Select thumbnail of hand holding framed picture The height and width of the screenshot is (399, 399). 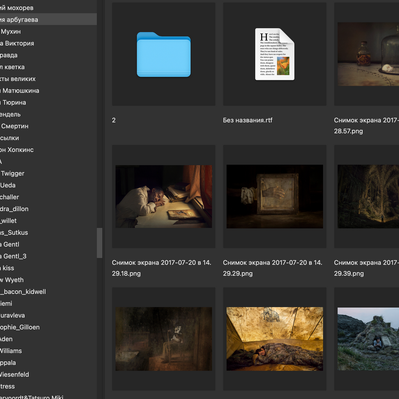point(275,196)
